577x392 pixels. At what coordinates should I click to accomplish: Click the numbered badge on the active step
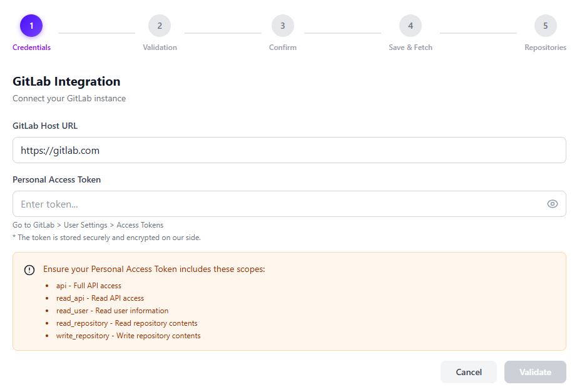tap(31, 26)
